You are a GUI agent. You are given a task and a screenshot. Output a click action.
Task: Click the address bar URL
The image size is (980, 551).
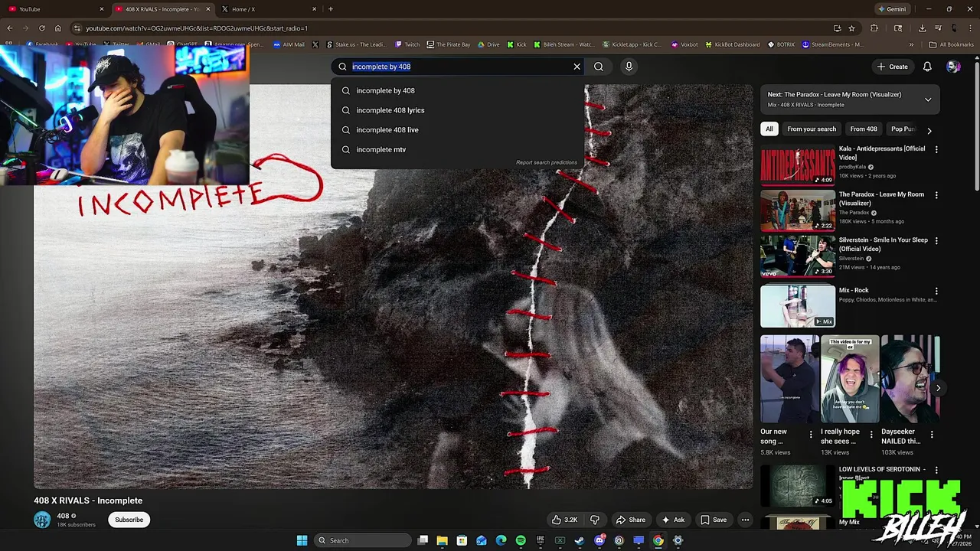pos(197,28)
